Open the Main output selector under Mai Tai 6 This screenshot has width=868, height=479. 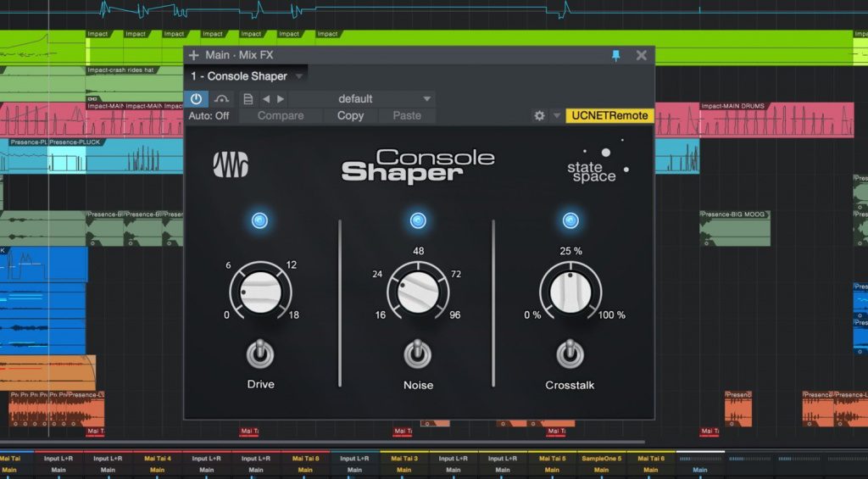[x=650, y=471]
